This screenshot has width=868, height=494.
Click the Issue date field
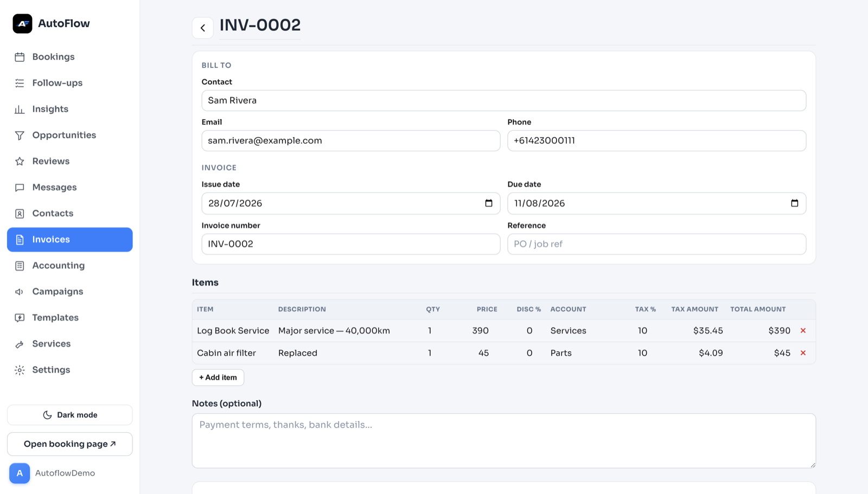tap(351, 203)
